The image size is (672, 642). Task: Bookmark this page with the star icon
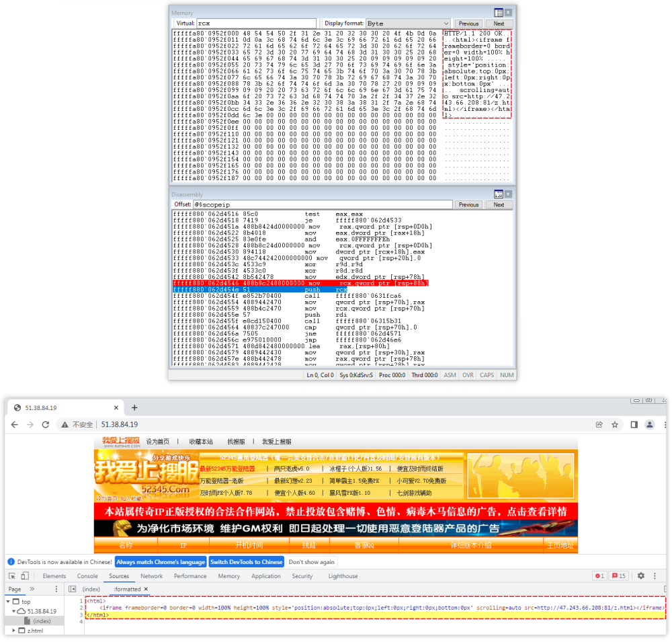click(x=615, y=425)
